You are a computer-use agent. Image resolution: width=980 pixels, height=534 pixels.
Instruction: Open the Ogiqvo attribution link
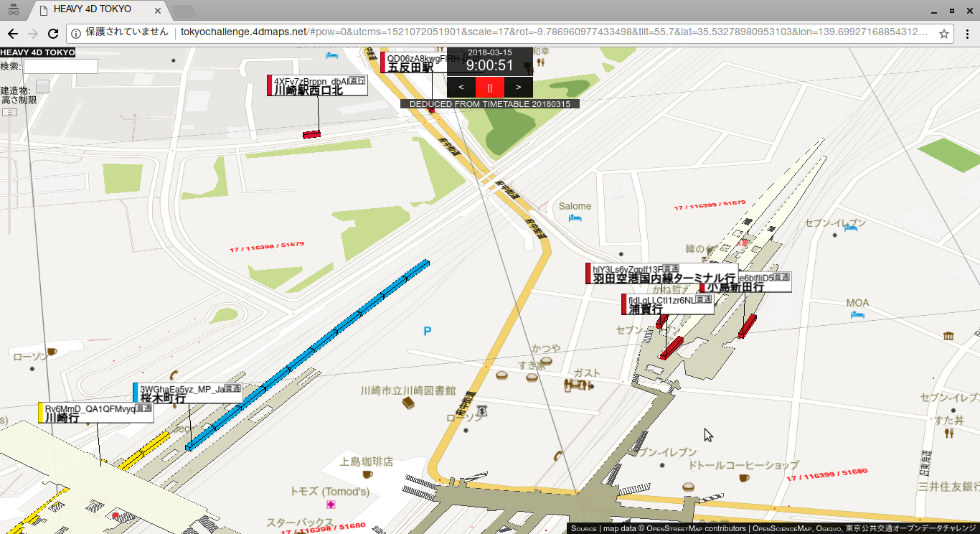point(829,528)
